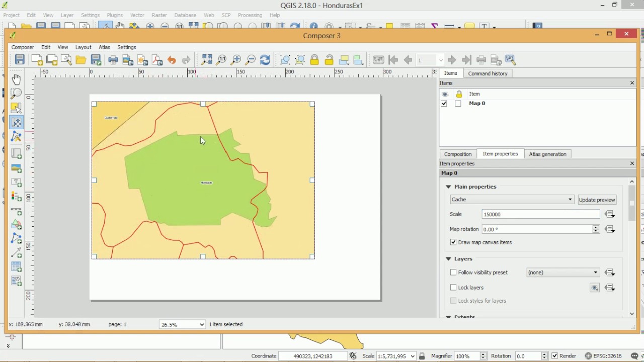Open the Atlas menu
The image size is (644, 362).
[104, 47]
